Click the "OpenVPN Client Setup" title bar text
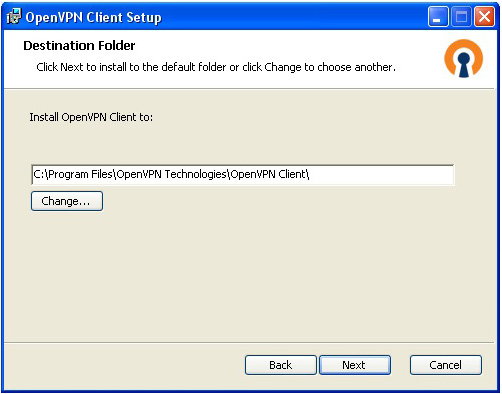This screenshot has width=502, height=394. pos(93,17)
